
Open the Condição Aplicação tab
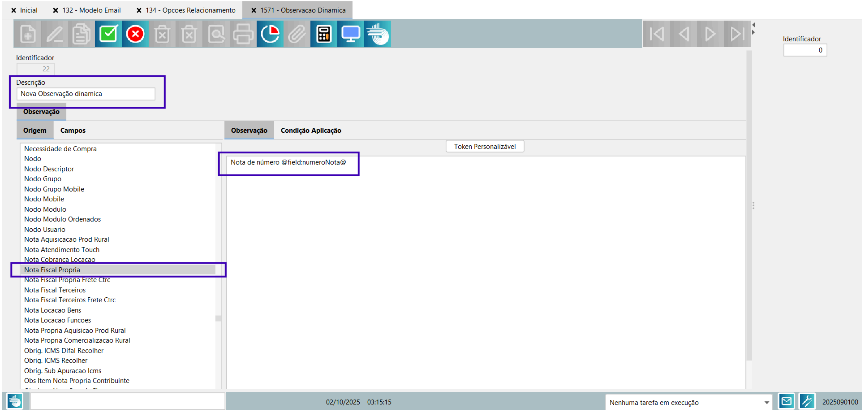point(311,130)
